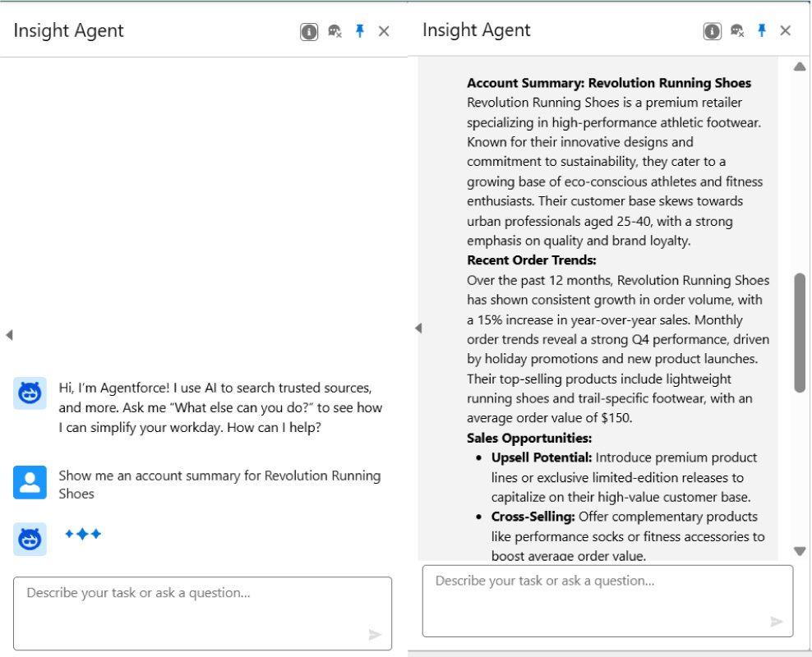The width and height of the screenshot is (812, 657).
Task: Collapse the left panel using its side arrow
Action: click(x=9, y=335)
